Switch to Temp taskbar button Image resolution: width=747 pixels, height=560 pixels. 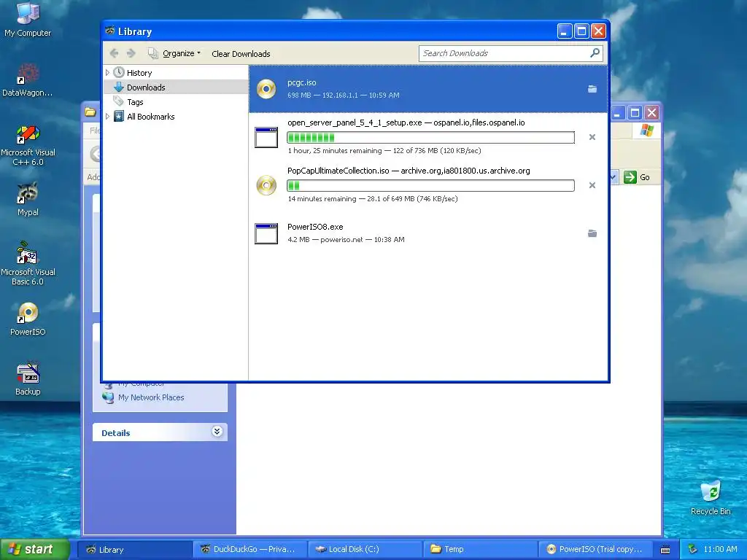click(480, 550)
